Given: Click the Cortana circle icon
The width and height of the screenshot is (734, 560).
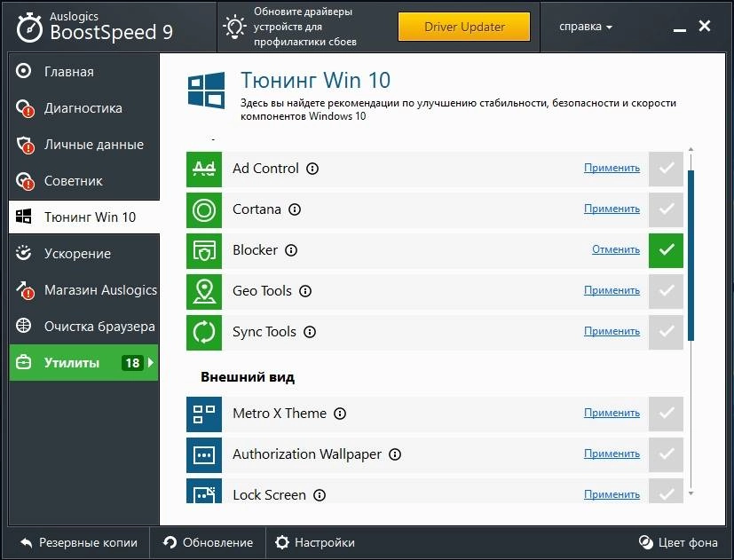Looking at the screenshot, I should coord(203,209).
